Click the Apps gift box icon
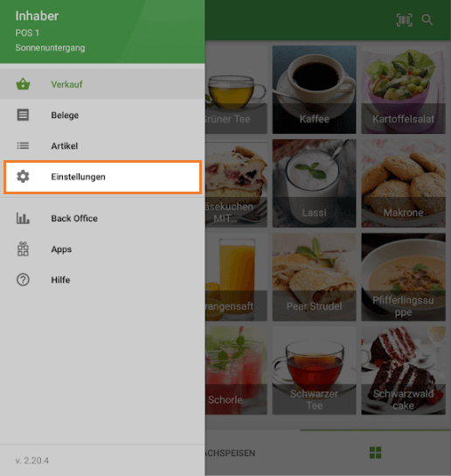The width and height of the screenshot is (451, 476). tap(23, 248)
